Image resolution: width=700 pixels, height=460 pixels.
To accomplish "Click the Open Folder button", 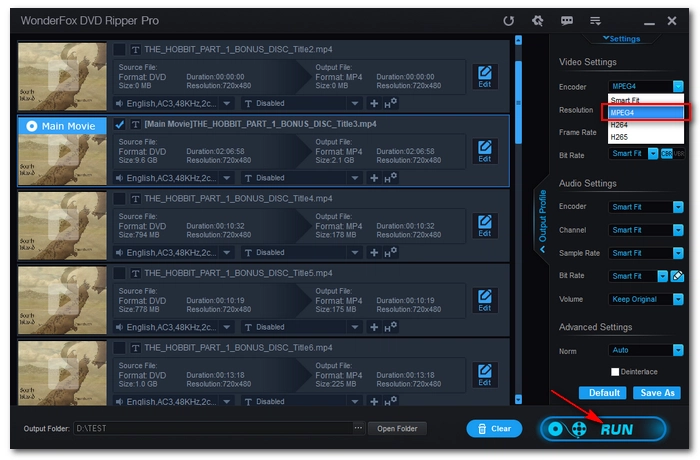I will point(397,429).
